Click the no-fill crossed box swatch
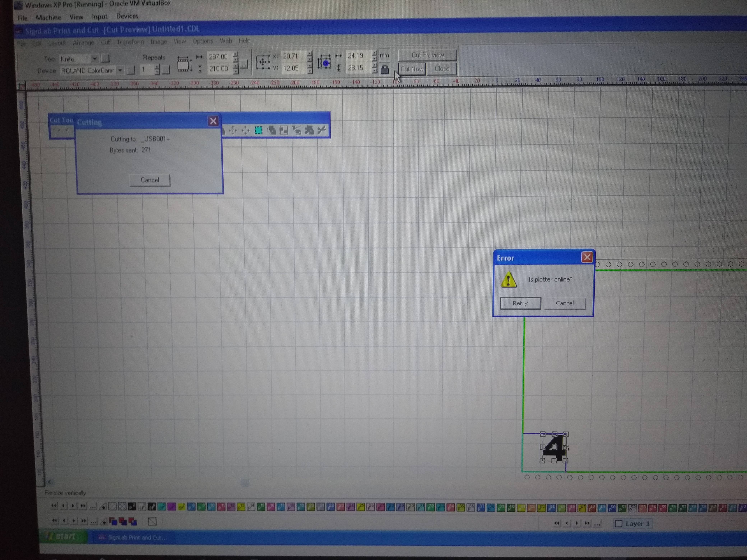Viewport: 747px width, 560px height. 122,506
